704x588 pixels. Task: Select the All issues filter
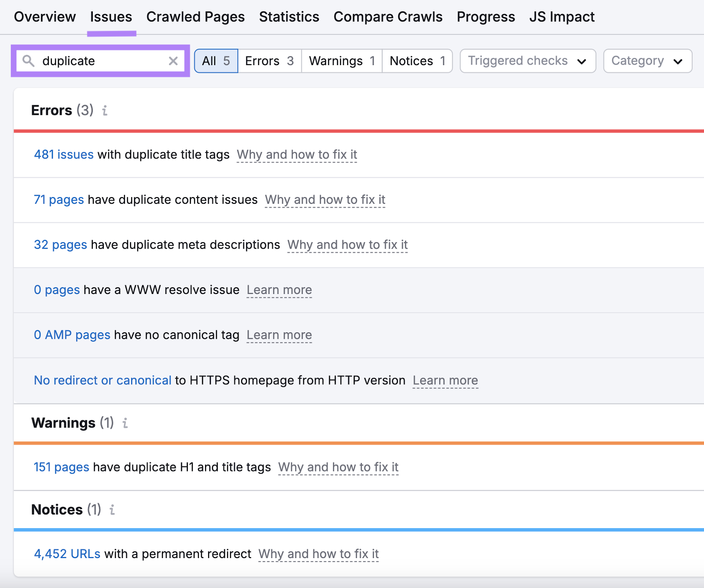pos(216,61)
